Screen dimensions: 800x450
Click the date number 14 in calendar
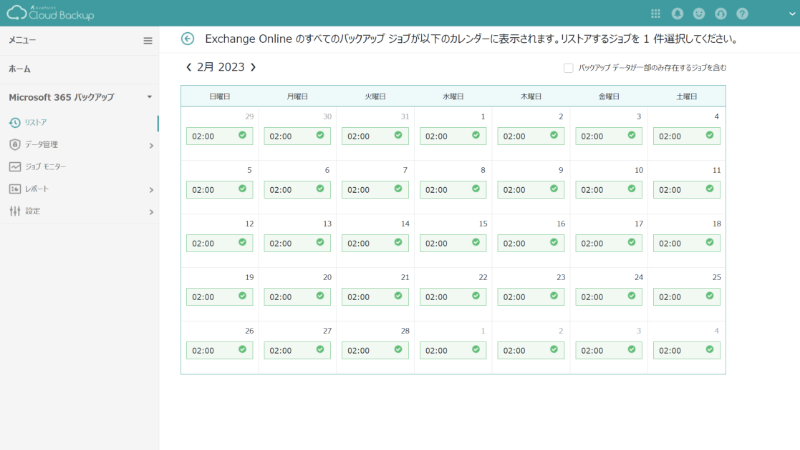(405, 224)
